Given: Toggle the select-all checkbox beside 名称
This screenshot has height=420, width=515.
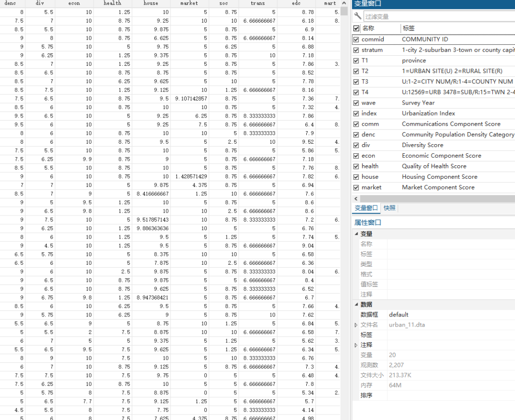Looking at the screenshot, I should (x=357, y=28).
